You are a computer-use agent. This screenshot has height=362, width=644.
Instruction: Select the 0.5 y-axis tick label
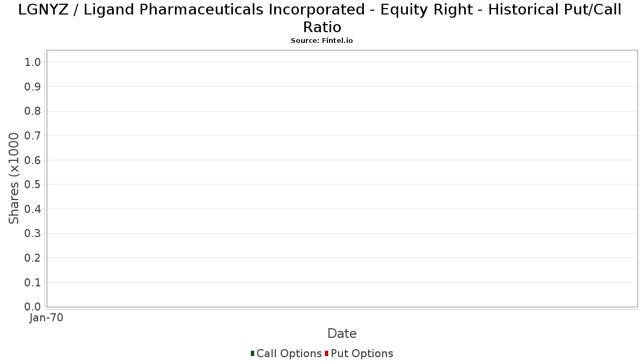coord(33,184)
